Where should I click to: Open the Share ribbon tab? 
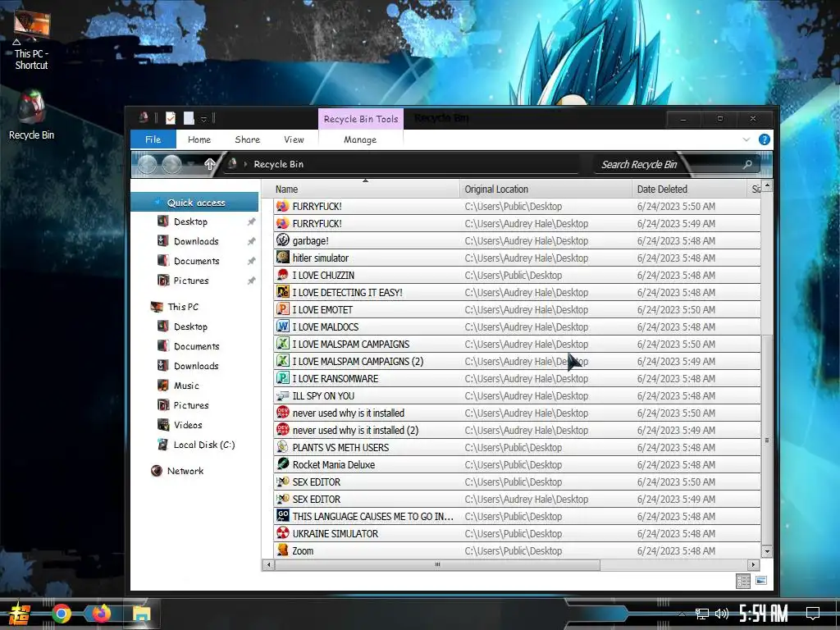(x=248, y=139)
